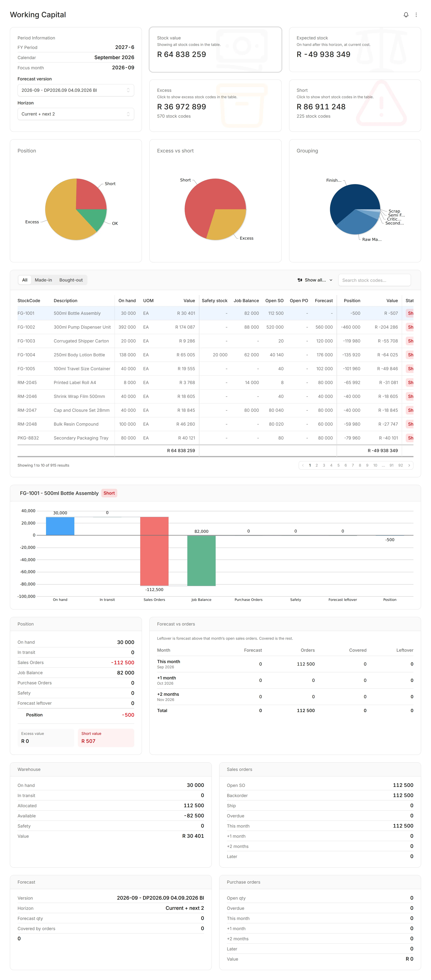The width and height of the screenshot is (431, 980).
Task: Select row RM-2045
Action: tap(215, 383)
